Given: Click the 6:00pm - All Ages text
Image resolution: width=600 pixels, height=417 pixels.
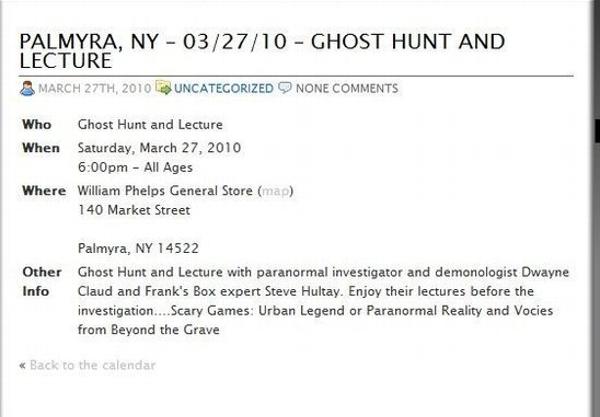Looking at the screenshot, I should [x=135, y=168].
